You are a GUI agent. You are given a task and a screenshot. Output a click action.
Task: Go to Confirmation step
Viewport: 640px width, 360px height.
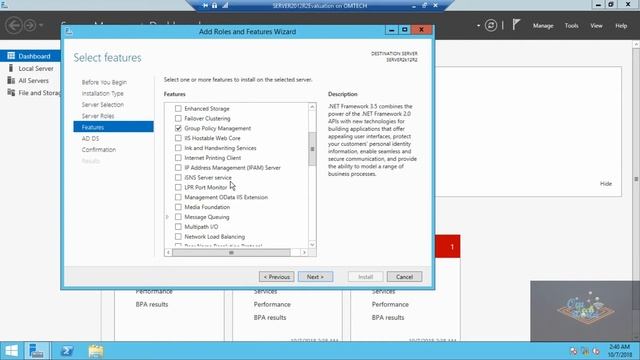tap(99, 149)
